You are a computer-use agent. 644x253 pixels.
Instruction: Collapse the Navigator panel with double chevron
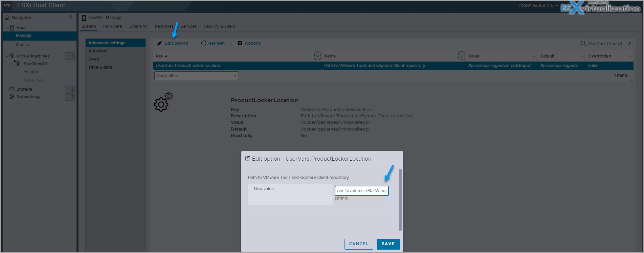click(x=70, y=17)
